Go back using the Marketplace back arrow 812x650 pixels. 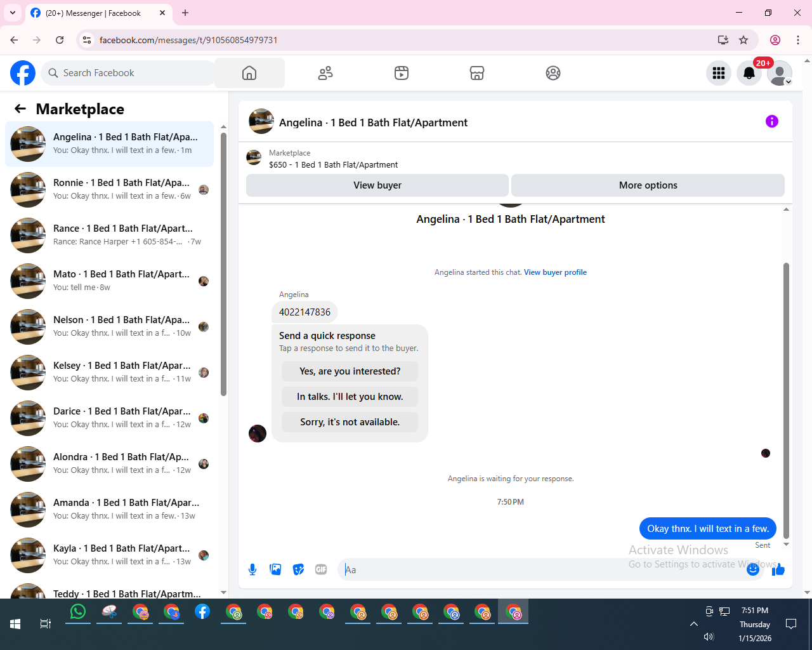20,109
